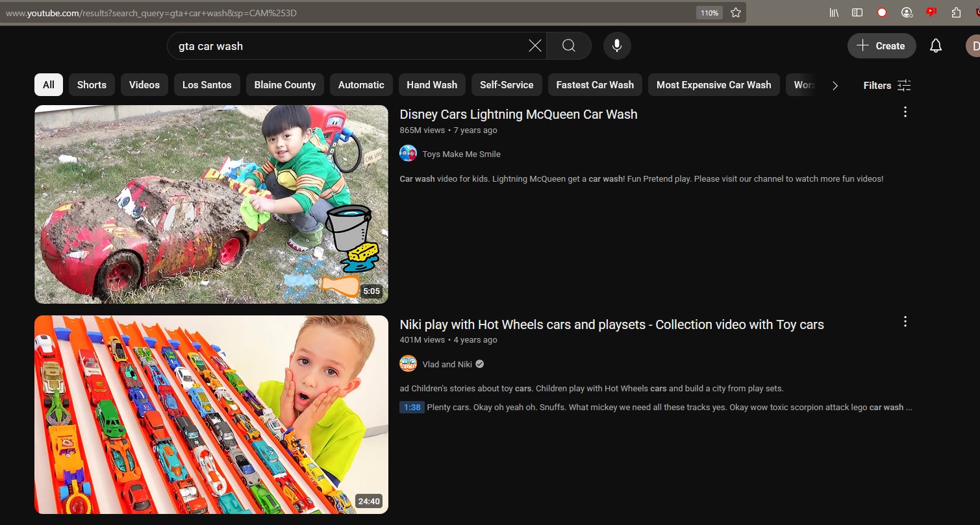Click the Toys Make Me Smile channel avatar
Viewport: 980px width, 525px height.
click(408, 154)
